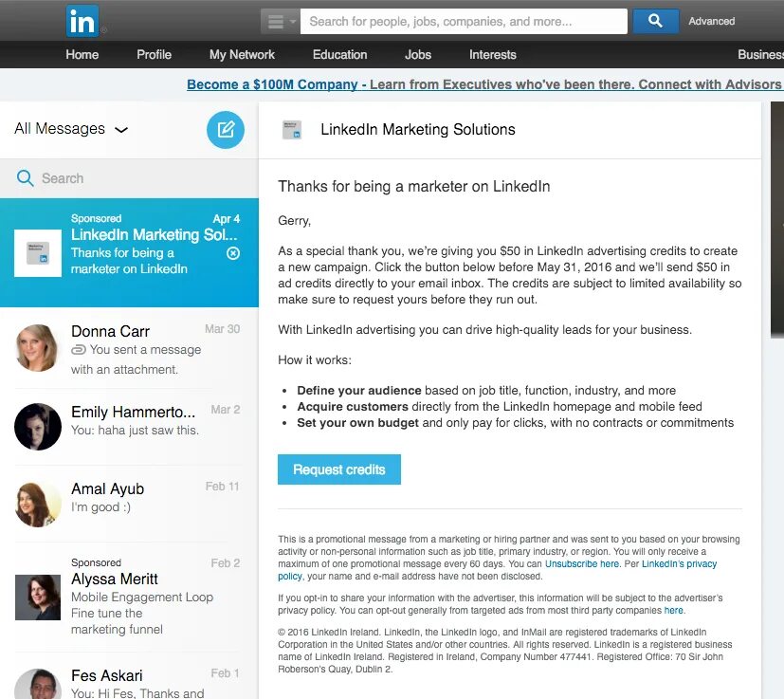This screenshot has height=699, width=784.
Task: Dismiss the sponsored LinkedIn Marketing message
Action: click(x=233, y=253)
